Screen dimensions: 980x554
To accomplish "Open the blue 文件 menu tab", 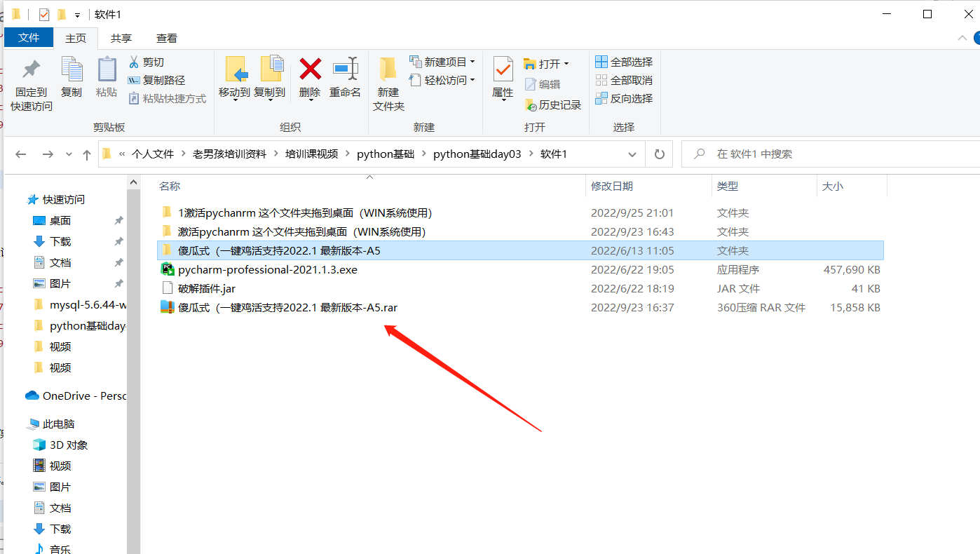I will pos(29,38).
